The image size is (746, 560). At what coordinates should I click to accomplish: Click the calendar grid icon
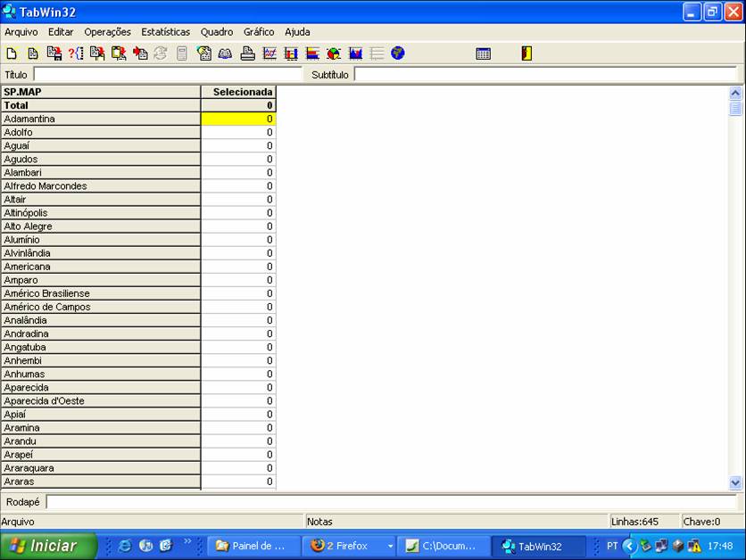click(483, 54)
